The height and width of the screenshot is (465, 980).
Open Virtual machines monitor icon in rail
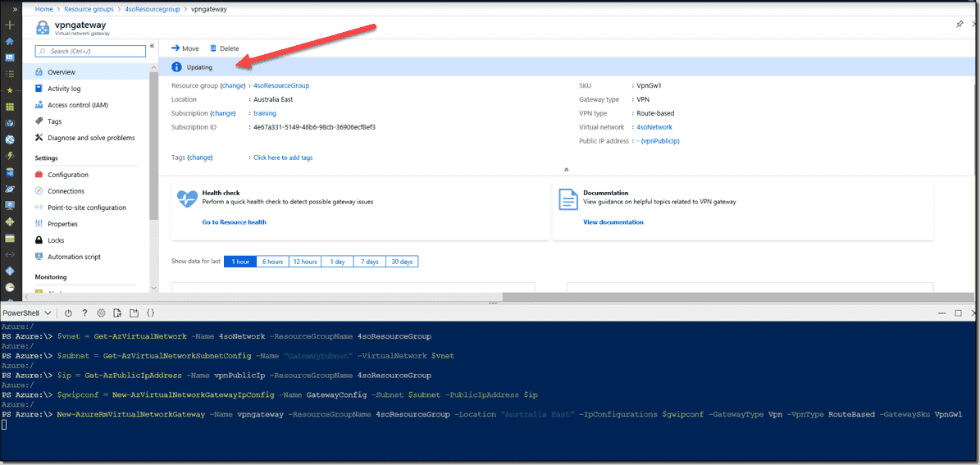pos(9,205)
